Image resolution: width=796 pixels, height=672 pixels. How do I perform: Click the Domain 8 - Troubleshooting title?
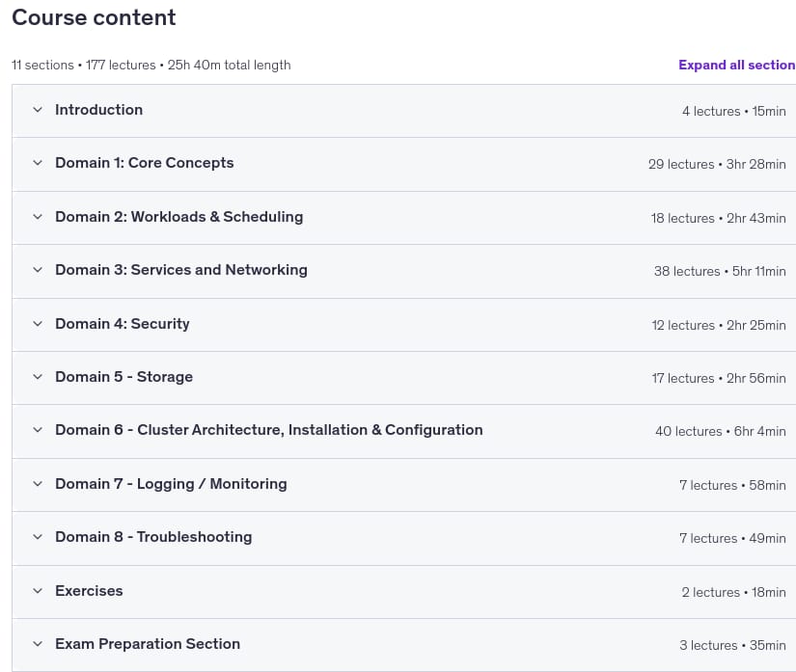pos(153,537)
